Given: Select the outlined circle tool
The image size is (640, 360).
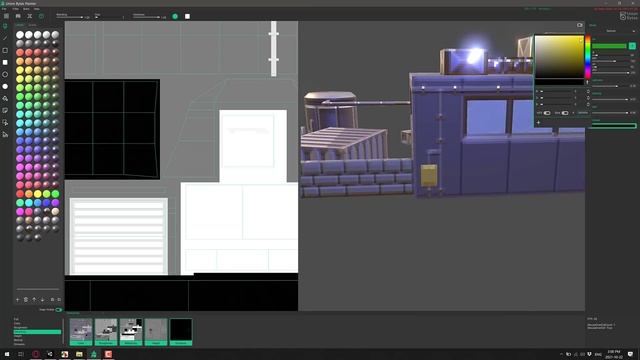Looking at the screenshot, I should tap(5, 74).
